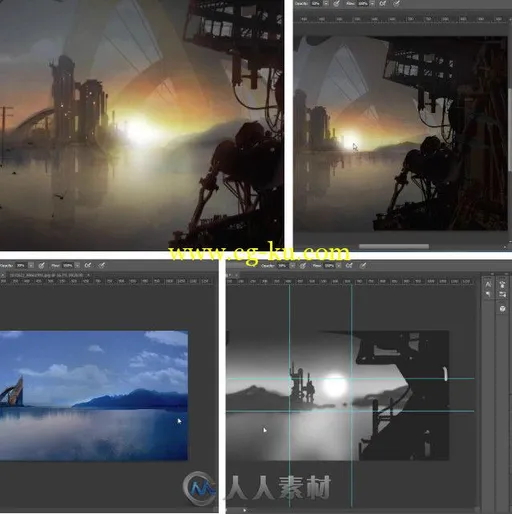The height and width of the screenshot is (514, 512).
Task: Toggle pressure for size in bottom-left window
Action: [x=102, y=265]
